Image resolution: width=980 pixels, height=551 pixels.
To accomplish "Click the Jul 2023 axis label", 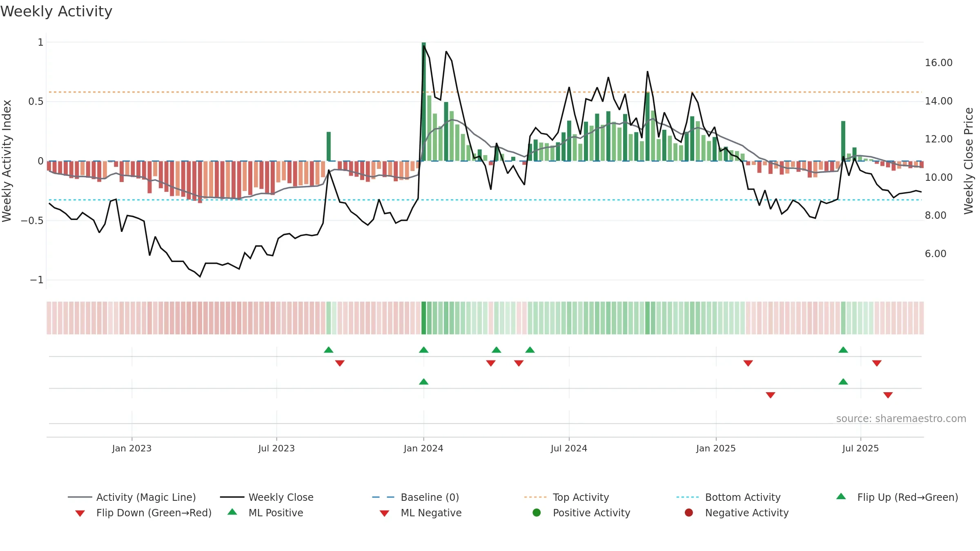I will 276,448.
